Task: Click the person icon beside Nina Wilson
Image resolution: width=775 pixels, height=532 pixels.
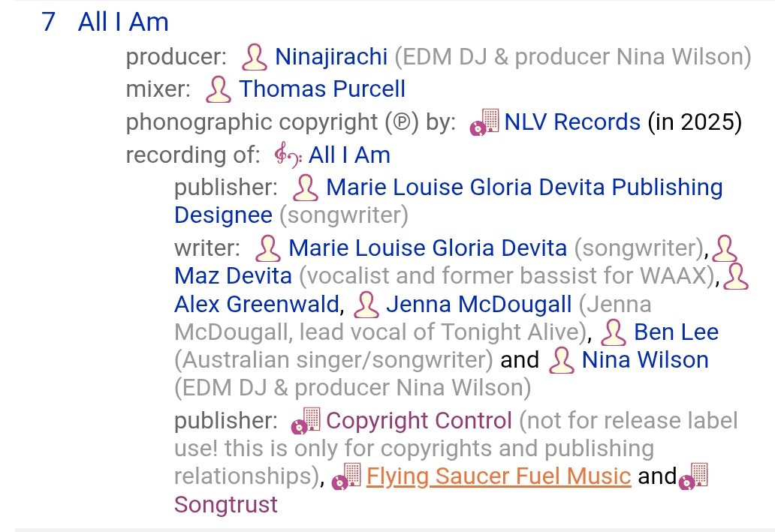Action: coord(562,360)
